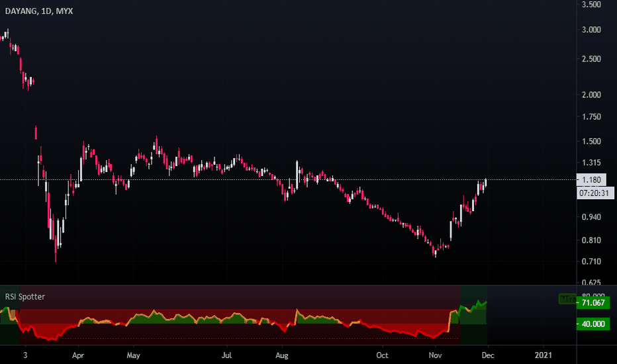
Task: Click the 1.750 price axis label
Action: coord(591,117)
